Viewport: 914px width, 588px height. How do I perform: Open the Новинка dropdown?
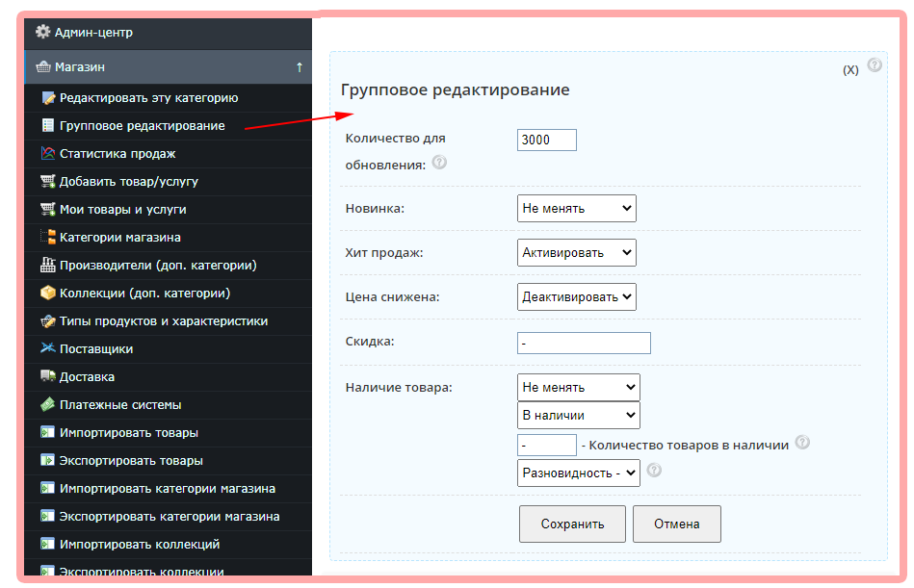coord(576,208)
